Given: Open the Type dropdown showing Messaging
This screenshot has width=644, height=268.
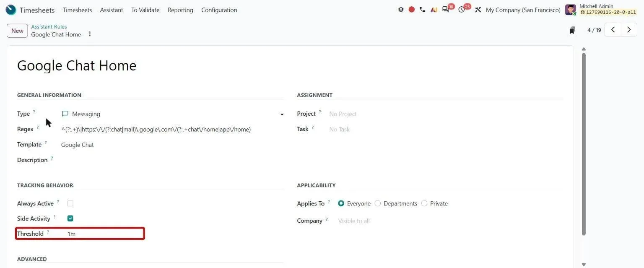Looking at the screenshot, I should coord(172,114).
